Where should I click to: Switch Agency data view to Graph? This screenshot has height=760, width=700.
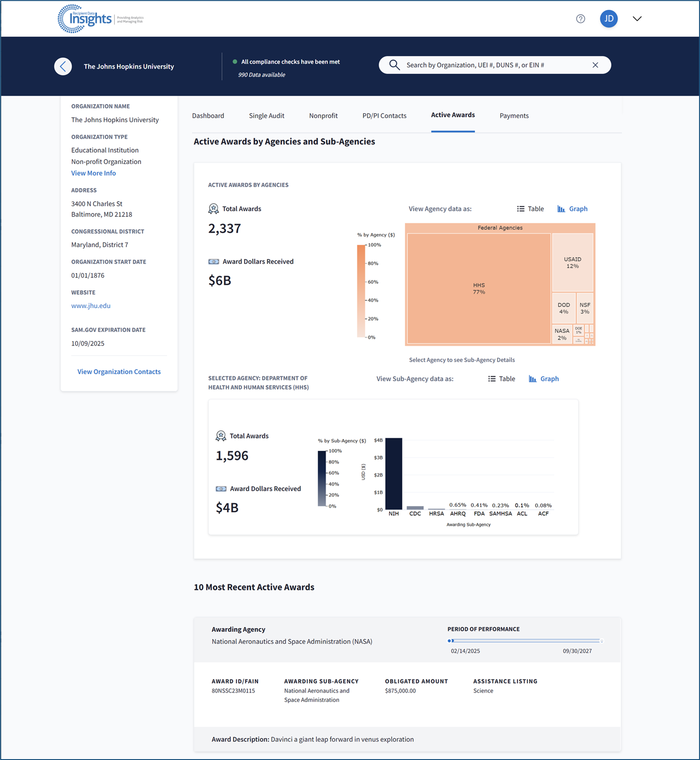(x=572, y=209)
